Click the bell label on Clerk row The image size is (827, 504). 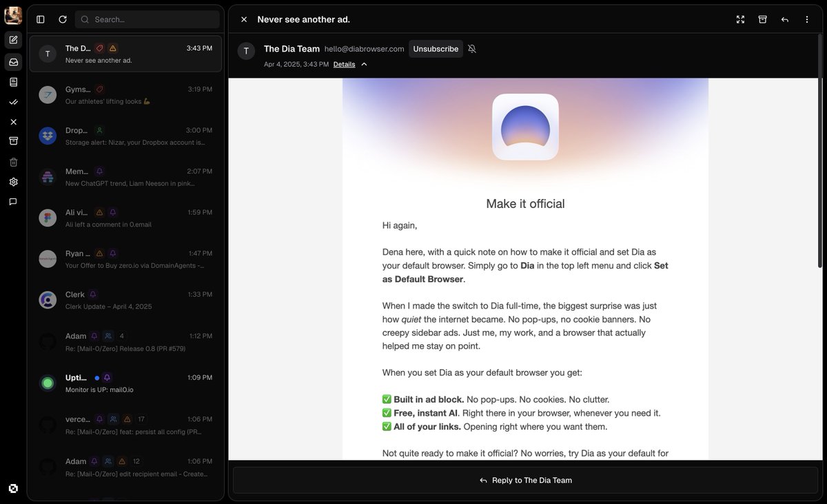tap(93, 295)
